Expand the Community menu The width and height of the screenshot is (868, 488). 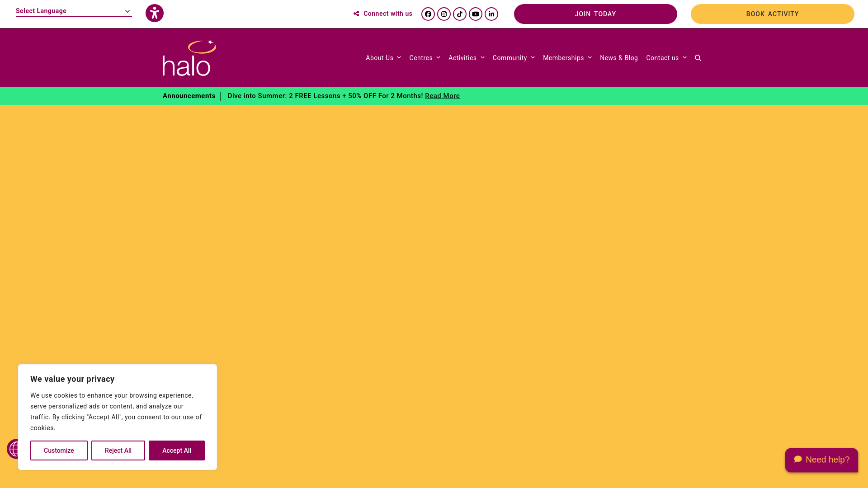click(x=514, y=58)
